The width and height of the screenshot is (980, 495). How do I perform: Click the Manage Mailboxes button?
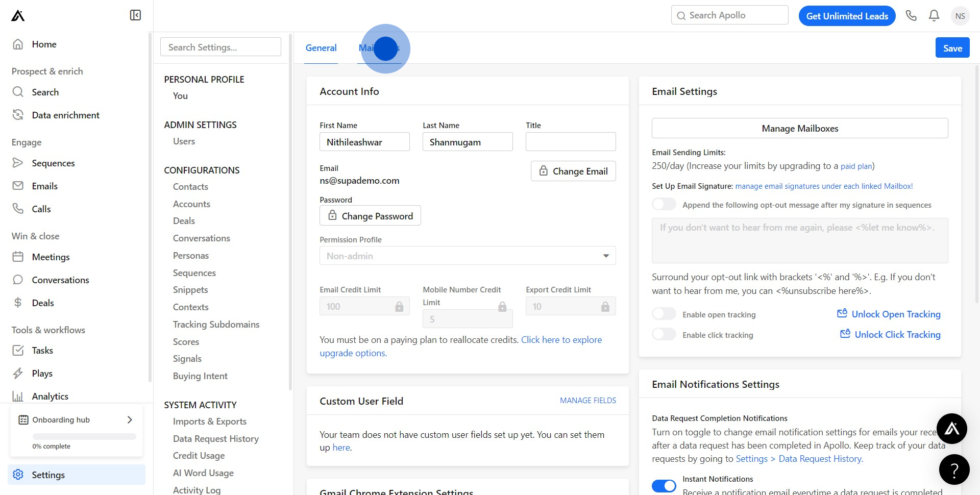[799, 129]
